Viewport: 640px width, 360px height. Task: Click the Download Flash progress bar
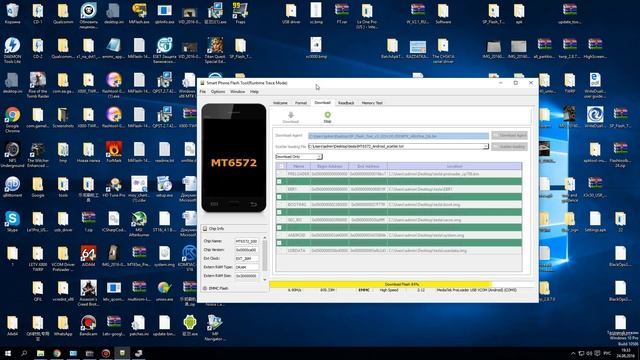pyautogui.click(x=402, y=284)
